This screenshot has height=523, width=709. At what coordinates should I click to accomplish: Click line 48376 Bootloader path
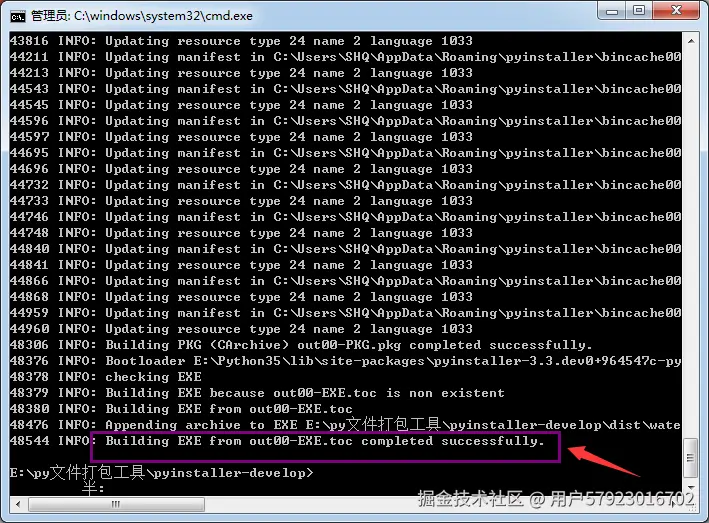tap(345, 361)
